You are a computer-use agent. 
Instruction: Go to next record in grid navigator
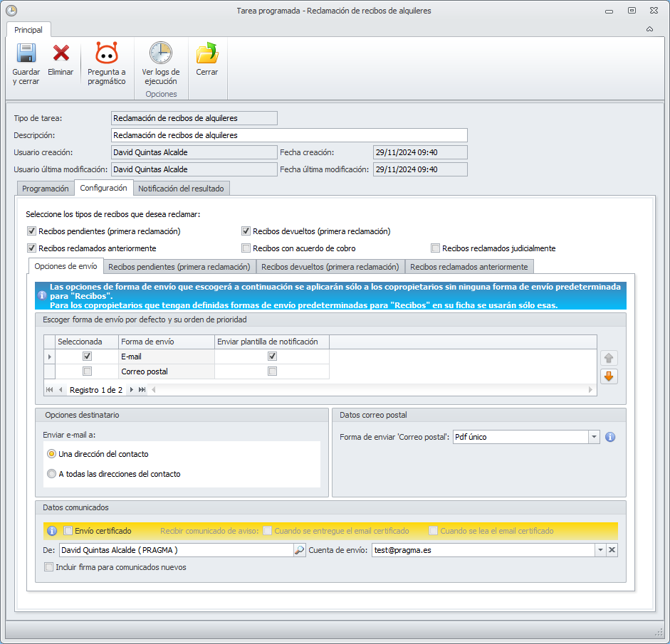pyautogui.click(x=132, y=390)
